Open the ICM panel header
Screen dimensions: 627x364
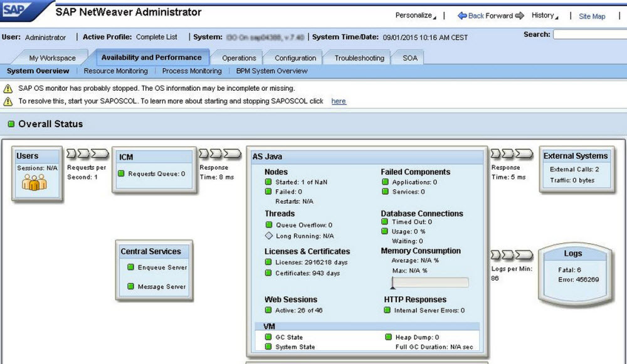pyautogui.click(x=154, y=157)
